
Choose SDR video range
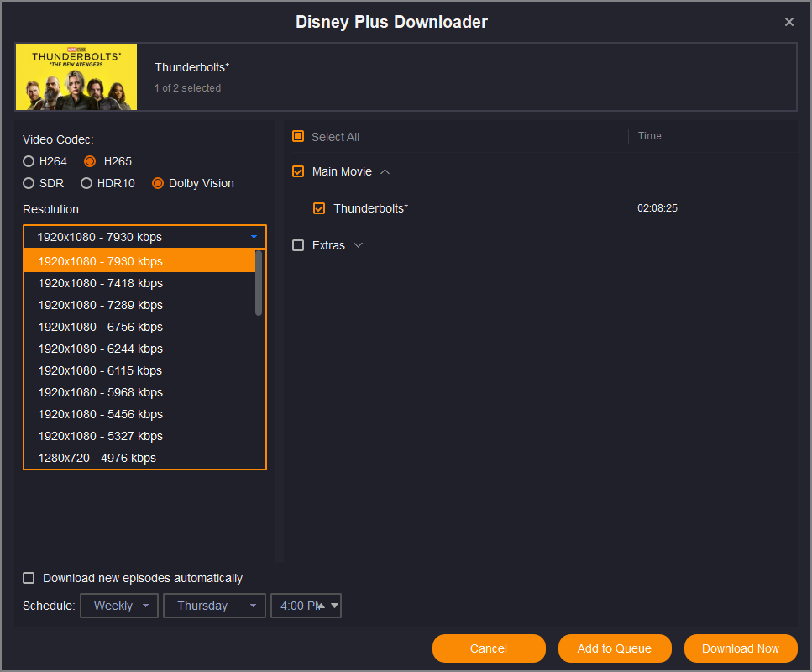[29, 183]
